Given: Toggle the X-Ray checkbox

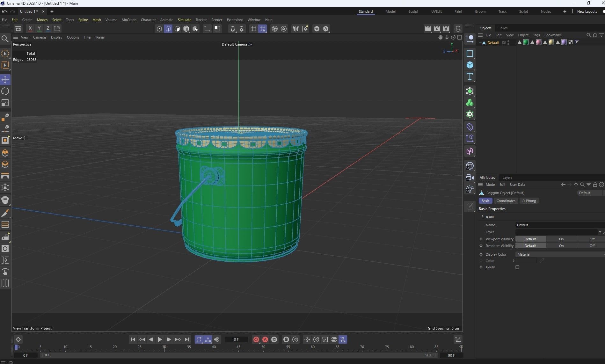Looking at the screenshot, I should [x=517, y=267].
